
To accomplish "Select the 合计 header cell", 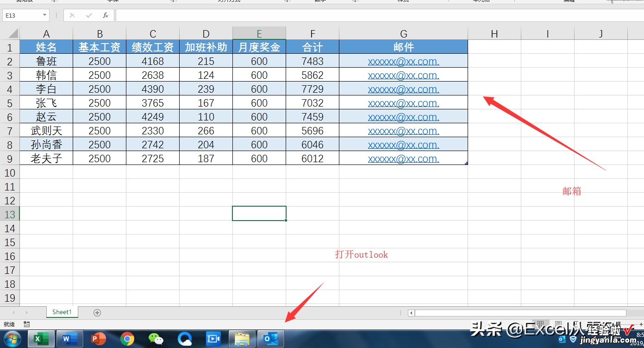I will 313,47.
